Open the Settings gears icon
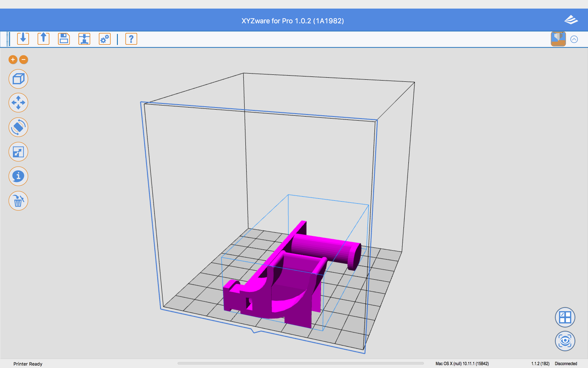 pyautogui.click(x=105, y=39)
